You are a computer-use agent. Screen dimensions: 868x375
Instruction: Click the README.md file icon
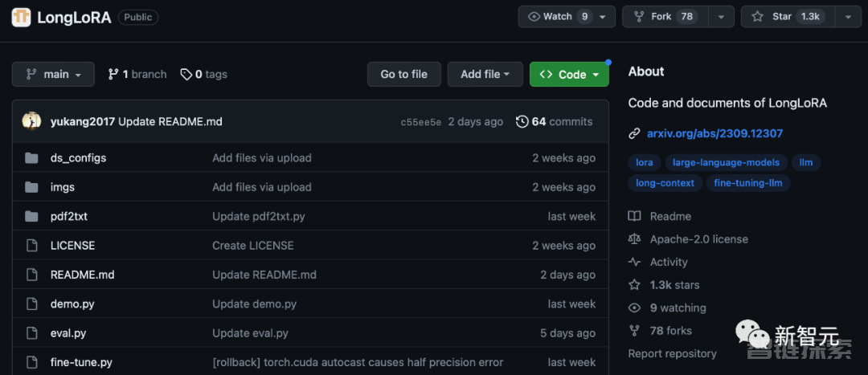click(x=31, y=275)
